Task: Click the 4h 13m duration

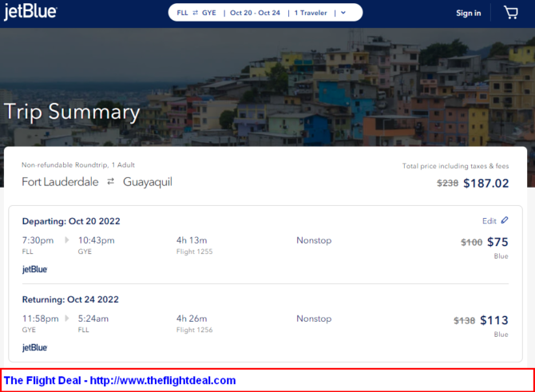Action: 192,240
